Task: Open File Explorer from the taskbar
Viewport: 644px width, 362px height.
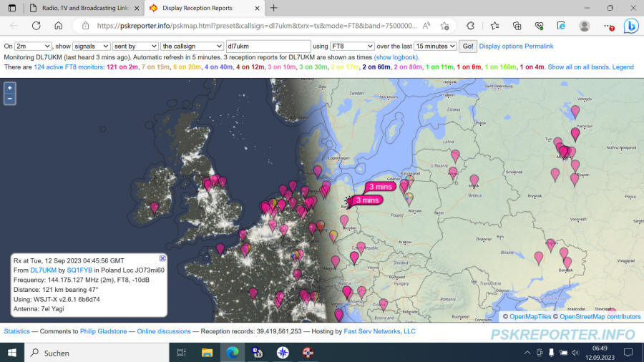Action: coord(207,352)
